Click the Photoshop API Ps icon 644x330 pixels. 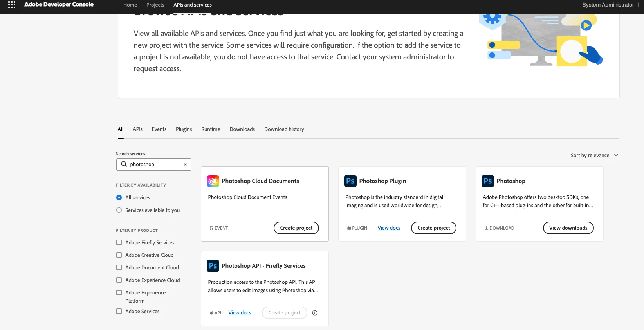coord(213,266)
